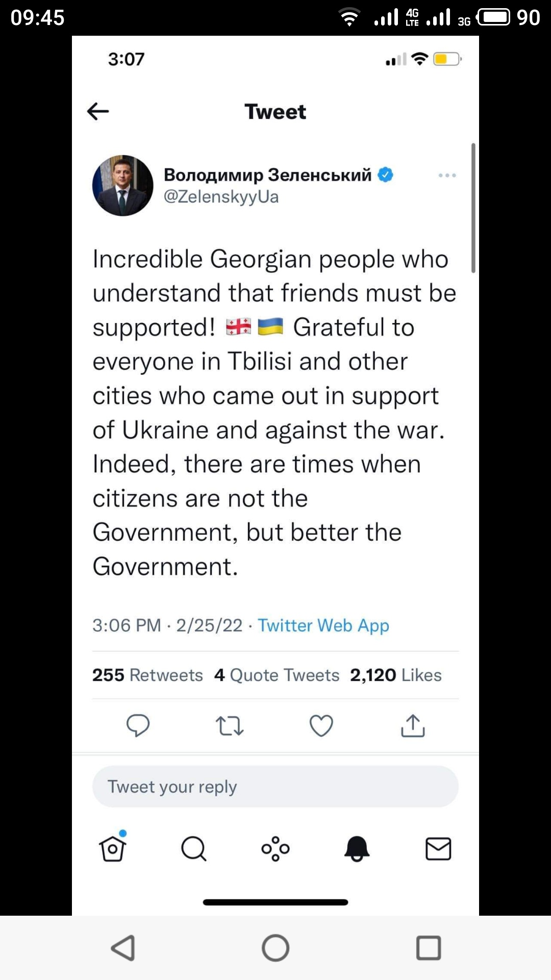551x980 pixels.
Task: View the 4 Quote Tweets list
Action: (x=277, y=675)
